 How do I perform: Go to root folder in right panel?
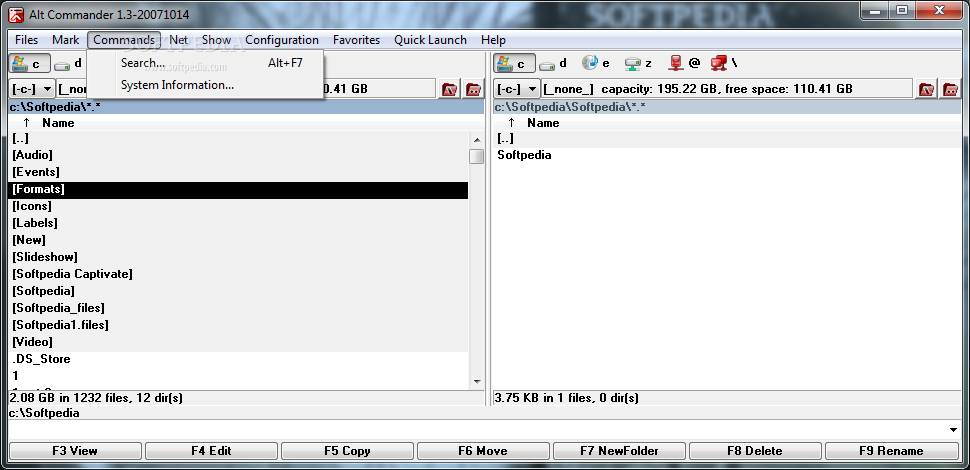tap(926, 89)
